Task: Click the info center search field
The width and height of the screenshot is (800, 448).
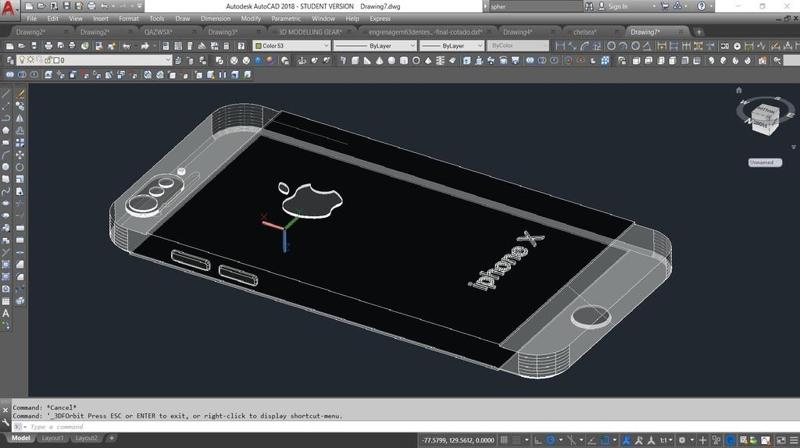Action: [536, 7]
